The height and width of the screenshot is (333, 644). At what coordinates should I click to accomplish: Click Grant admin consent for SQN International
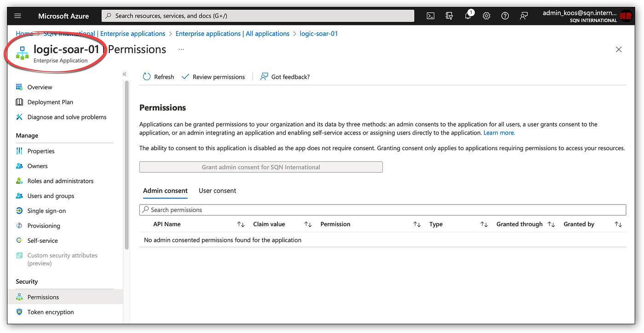point(261,167)
